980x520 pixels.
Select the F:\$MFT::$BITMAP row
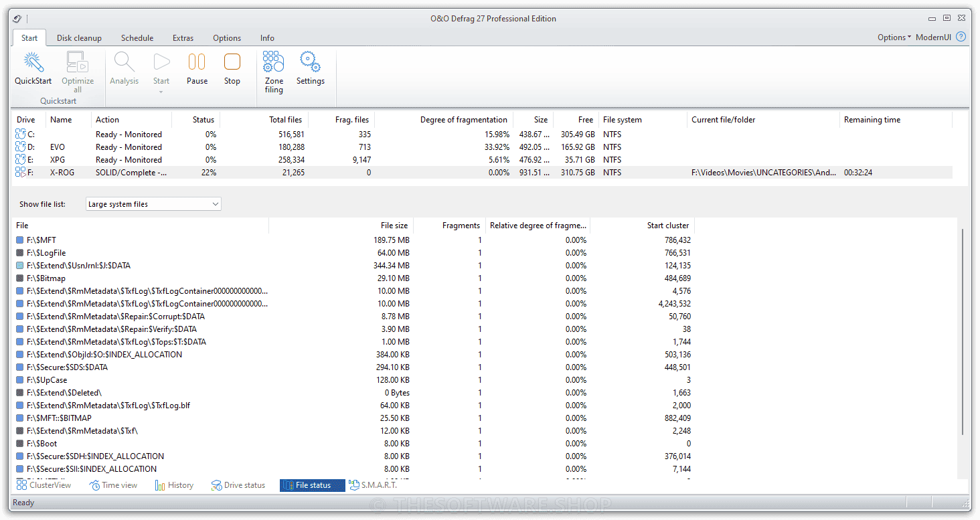click(353, 418)
